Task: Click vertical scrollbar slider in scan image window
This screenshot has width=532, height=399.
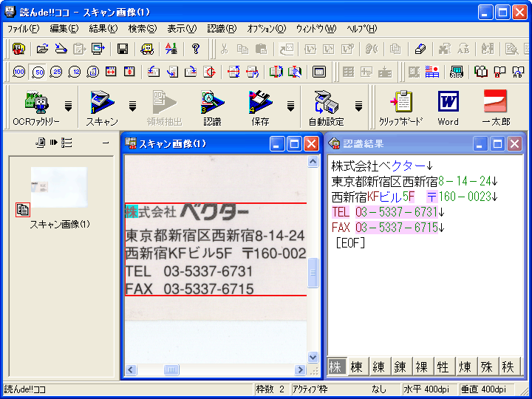Action: pyautogui.click(x=313, y=272)
